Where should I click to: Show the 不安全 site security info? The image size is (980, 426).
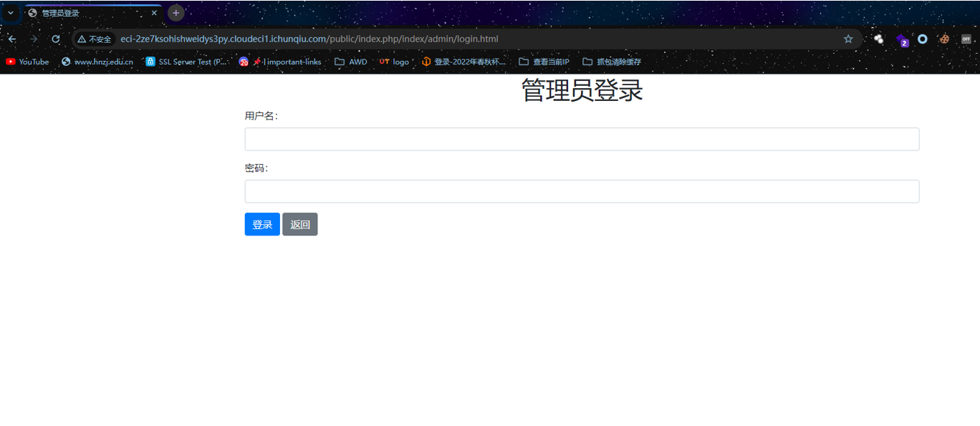click(x=95, y=39)
